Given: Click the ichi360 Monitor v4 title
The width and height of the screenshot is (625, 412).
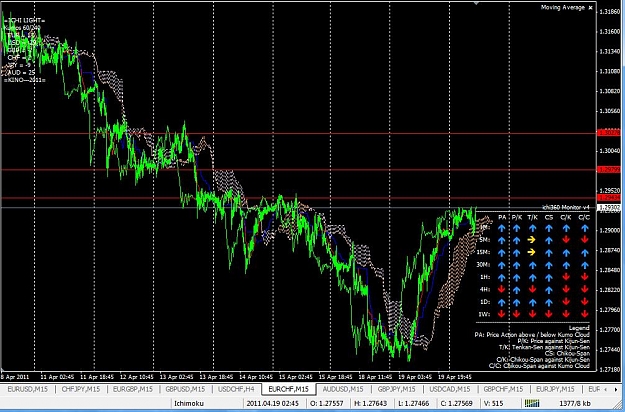Looking at the screenshot, I should click(566, 207).
